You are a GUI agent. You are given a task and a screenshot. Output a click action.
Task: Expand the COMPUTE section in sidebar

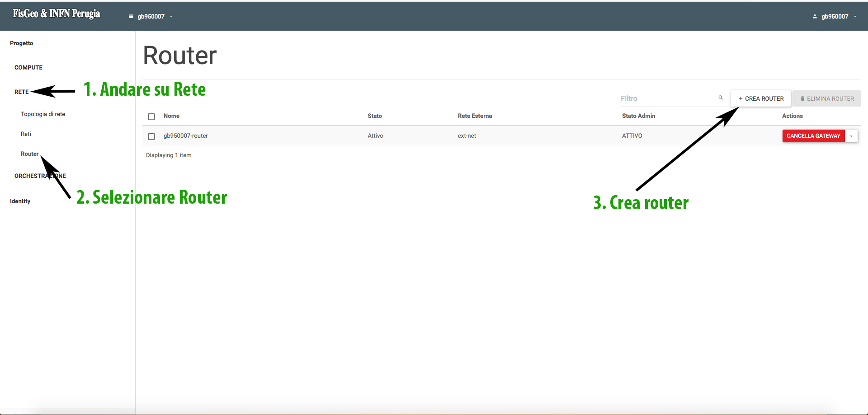pyautogui.click(x=28, y=67)
